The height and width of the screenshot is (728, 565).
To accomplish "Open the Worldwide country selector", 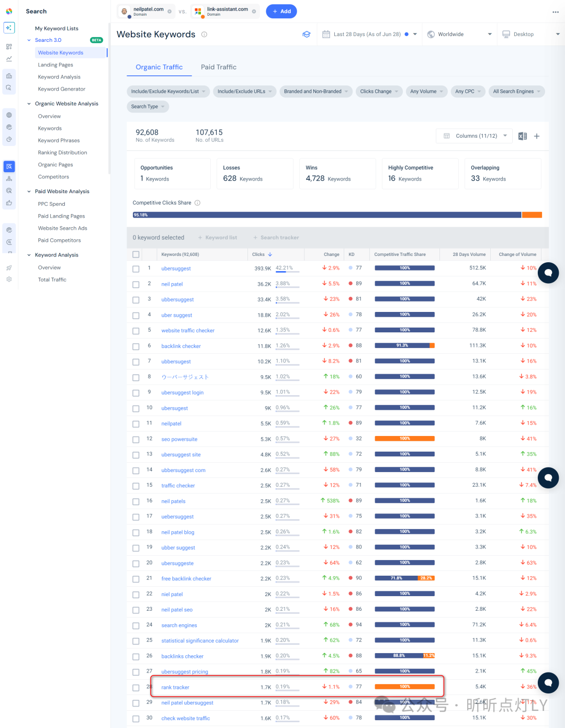I will pos(459,35).
